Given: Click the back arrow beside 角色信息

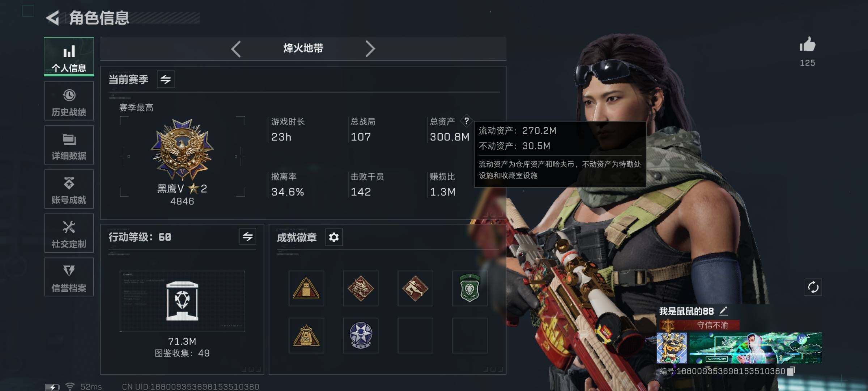Looking at the screenshot, I should point(53,18).
